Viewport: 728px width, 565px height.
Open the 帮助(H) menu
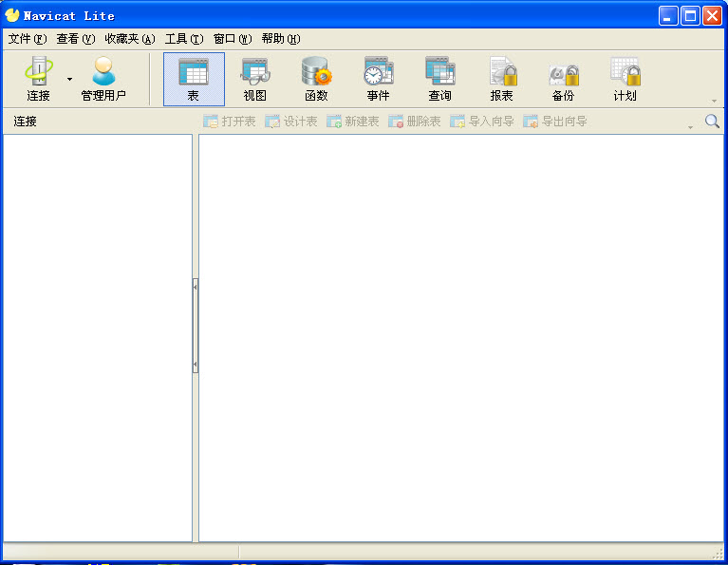281,39
